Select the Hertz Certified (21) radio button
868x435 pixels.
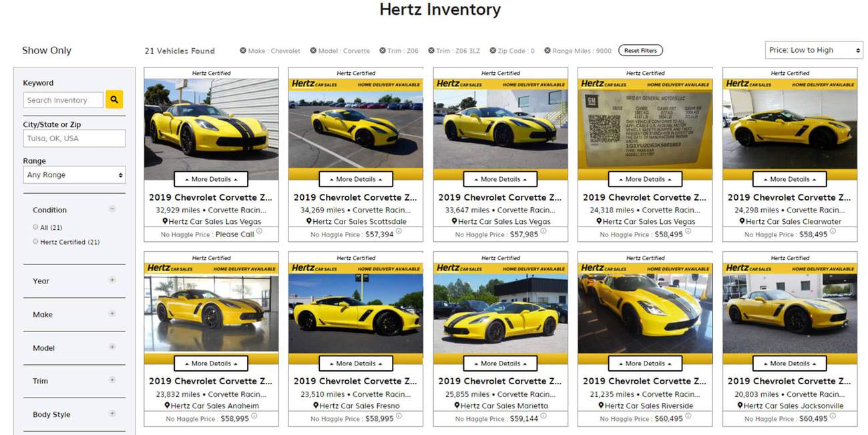pos(35,242)
